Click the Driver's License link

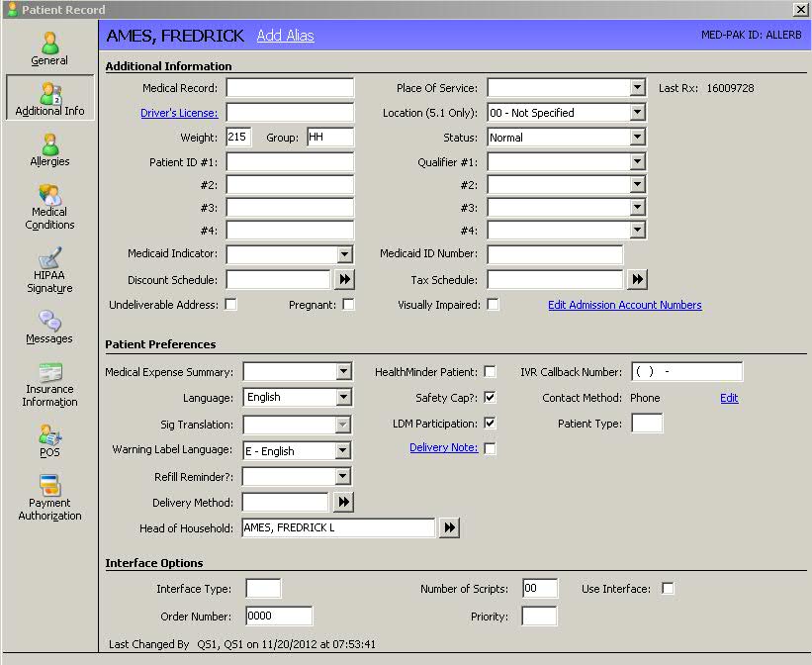179,113
